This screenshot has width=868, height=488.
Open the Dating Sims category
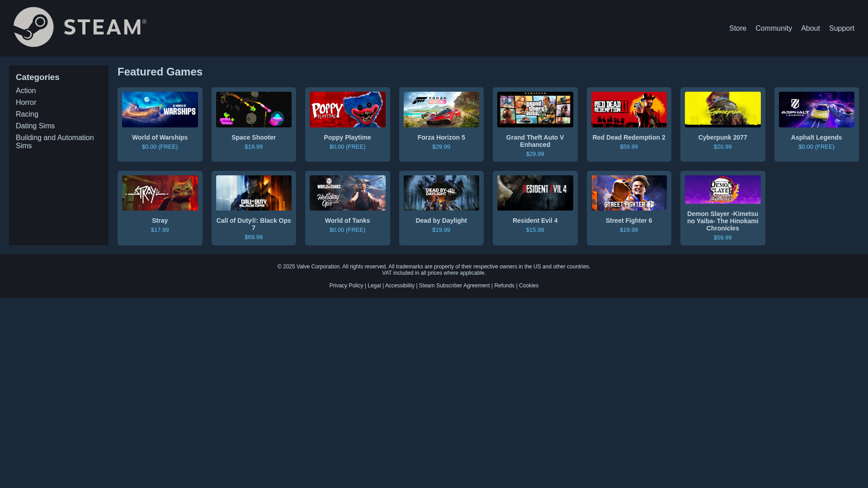(x=35, y=126)
